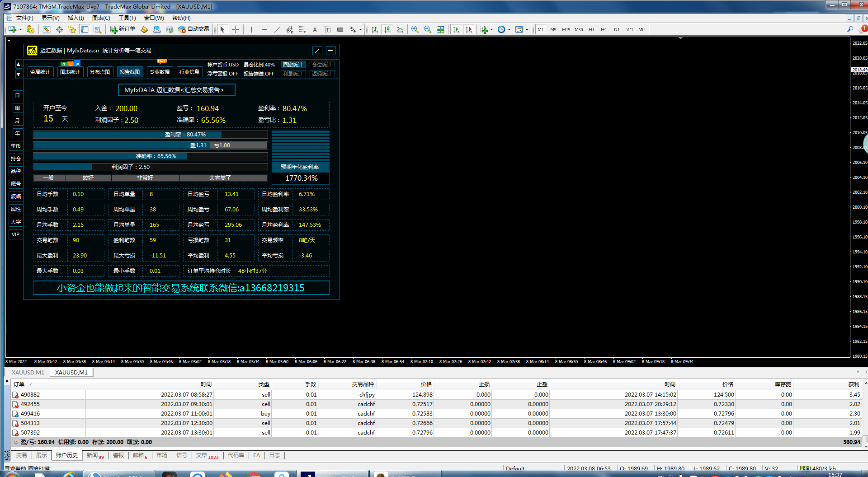The image size is (868, 477).
Task: Select the horizontal line drawing tool
Action: [264, 29]
